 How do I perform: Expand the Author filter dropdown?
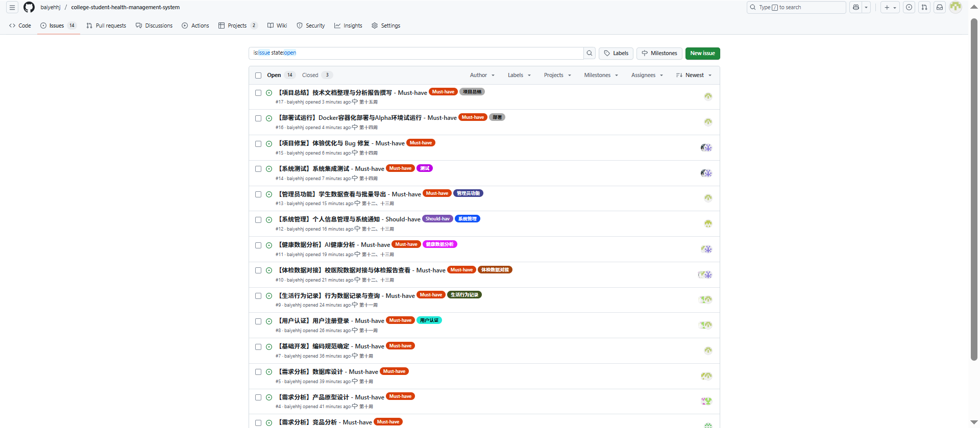pyautogui.click(x=482, y=75)
